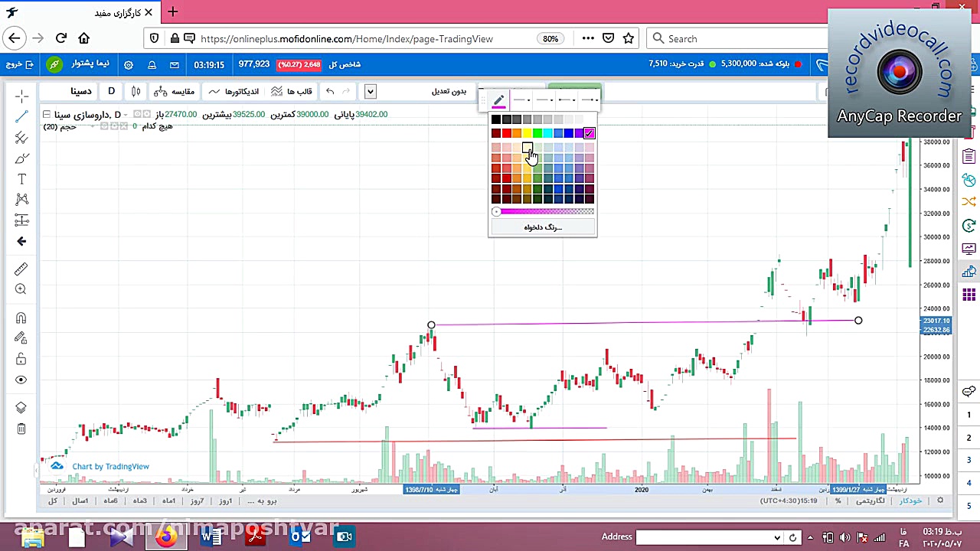
Task: Pick the bright yellow color swatch
Action: (x=528, y=133)
